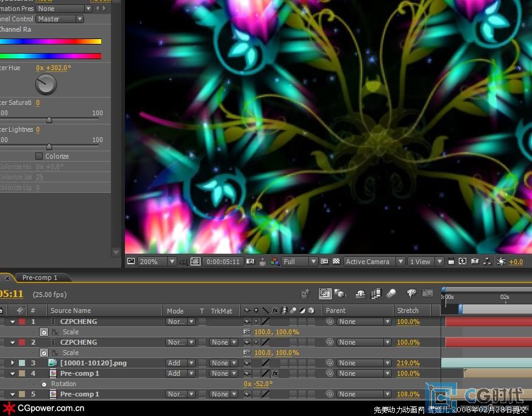The height and width of the screenshot is (416, 532).
Task: Open the comp flowchart view icon
Action: point(488,262)
